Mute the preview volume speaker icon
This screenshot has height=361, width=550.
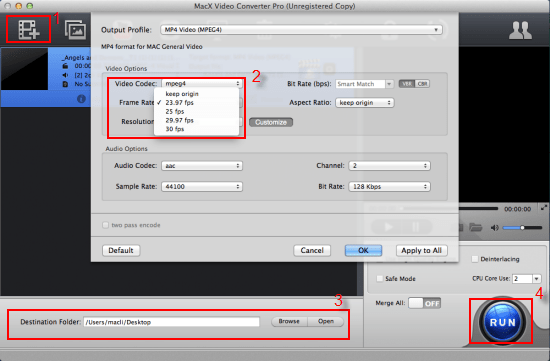click(x=495, y=228)
